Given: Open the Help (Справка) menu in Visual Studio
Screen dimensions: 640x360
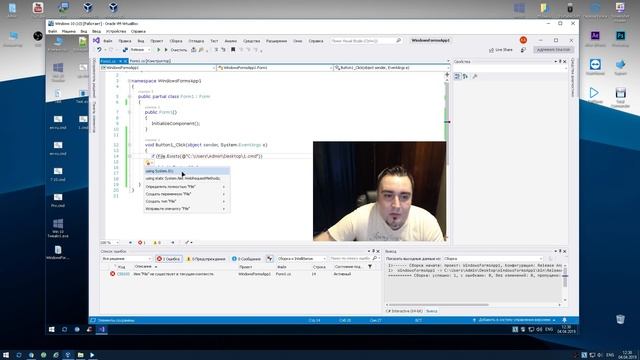Looking at the screenshot, I should [316, 41].
